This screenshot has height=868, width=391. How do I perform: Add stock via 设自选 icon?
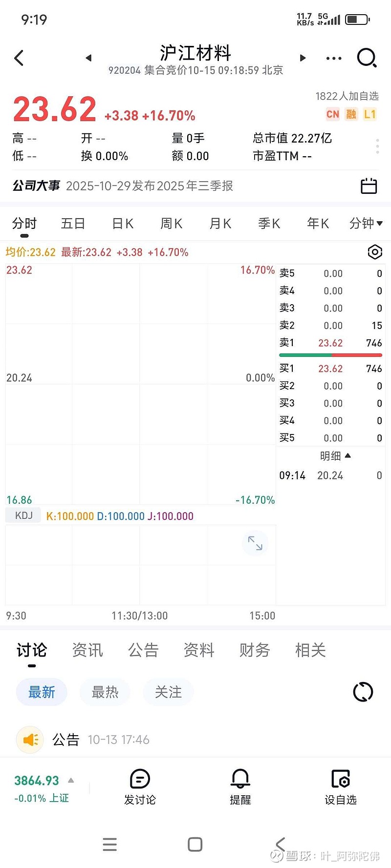[x=341, y=786]
